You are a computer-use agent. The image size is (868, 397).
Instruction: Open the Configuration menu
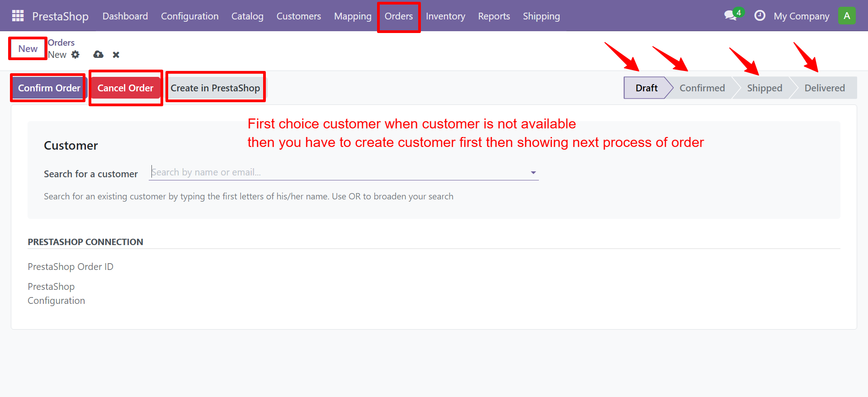point(190,16)
